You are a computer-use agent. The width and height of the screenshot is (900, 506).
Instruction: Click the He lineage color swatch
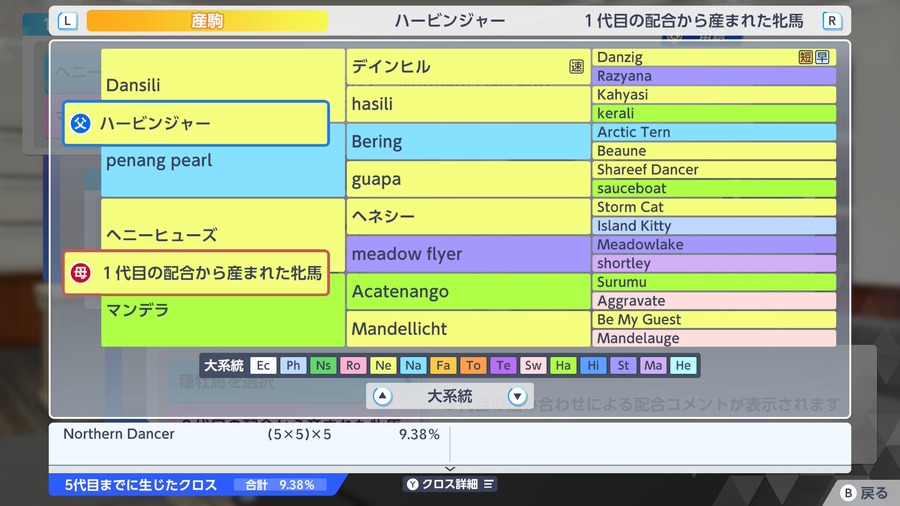tap(683, 365)
